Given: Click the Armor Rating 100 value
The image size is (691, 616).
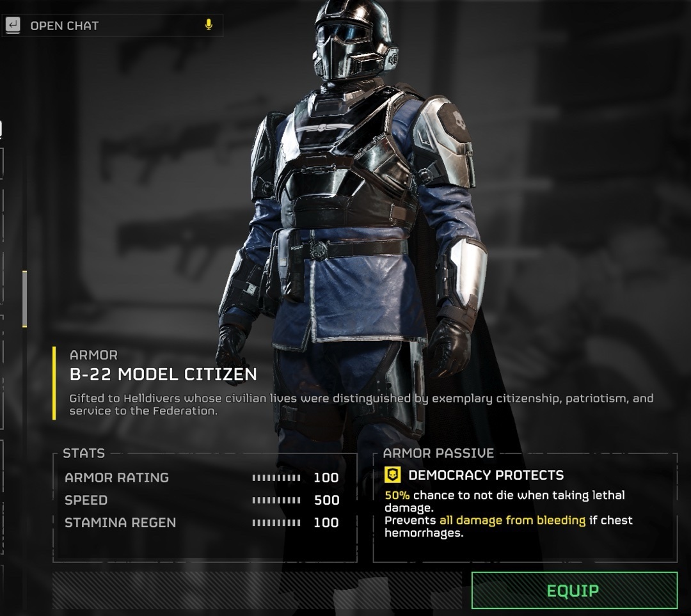Looking at the screenshot, I should [x=326, y=478].
